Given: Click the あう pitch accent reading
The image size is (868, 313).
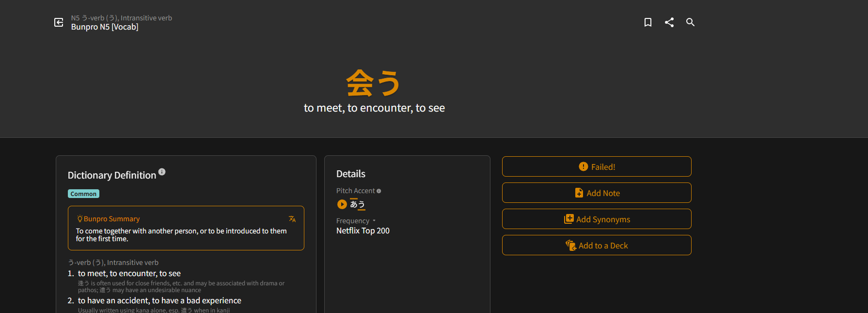Looking at the screenshot, I should coord(358,204).
